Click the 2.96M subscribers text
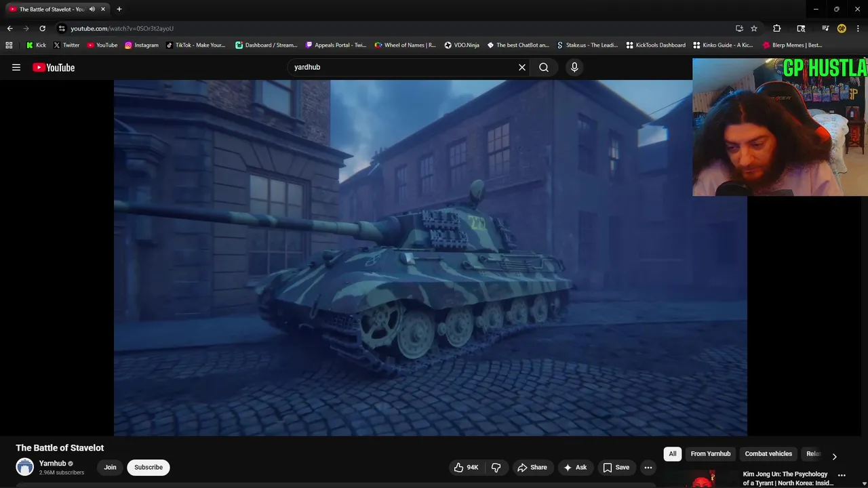 pyautogui.click(x=62, y=472)
